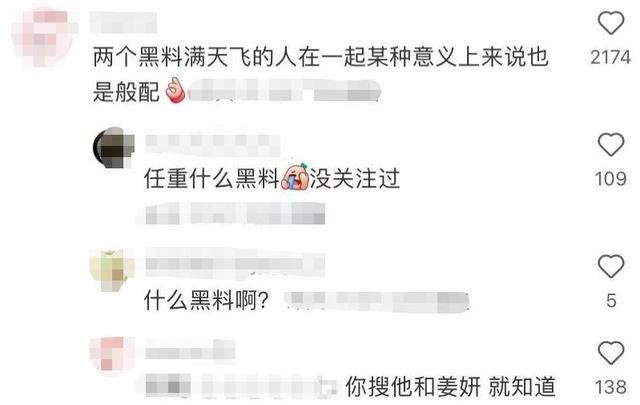Select the reply 你搜他和姜妍 就知道
640x405 pixels.
pos(451,387)
